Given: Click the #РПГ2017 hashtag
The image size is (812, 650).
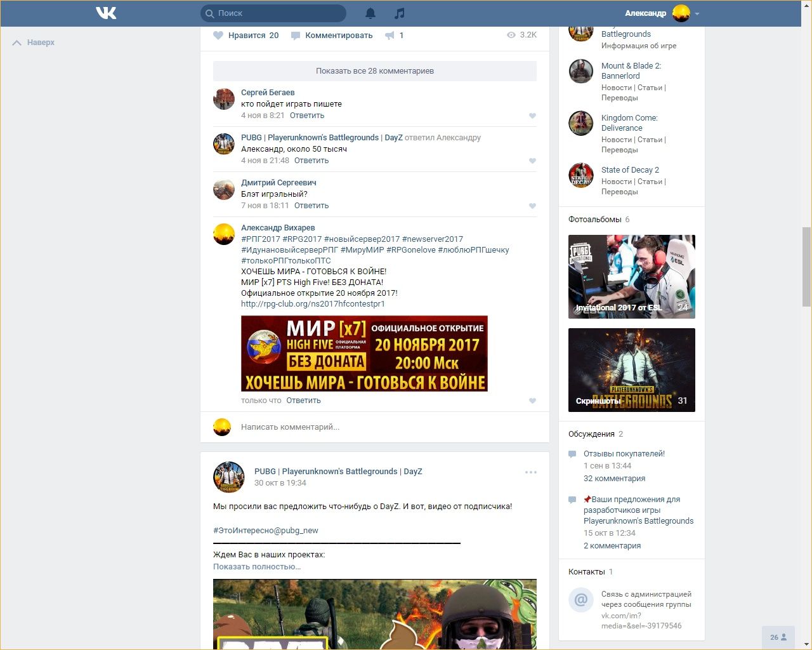Looking at the screenshot, I should pos(261,239).
